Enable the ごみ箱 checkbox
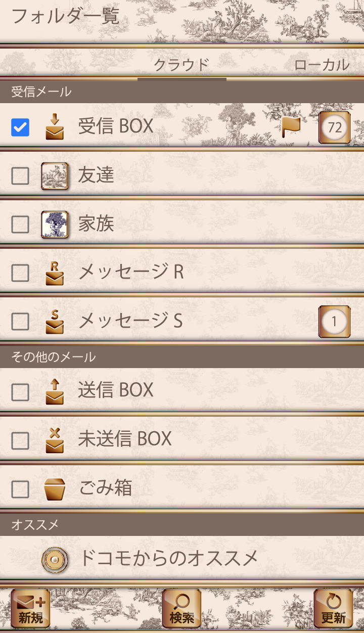Screen dimensions: 364x633 pyautogui.click(x=20, y=489)
